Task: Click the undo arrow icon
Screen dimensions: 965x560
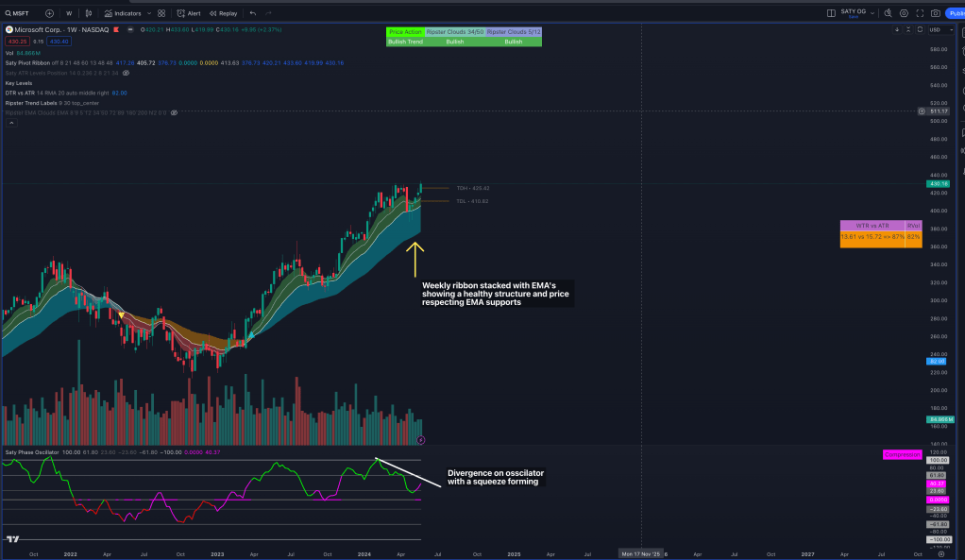Action: click(x=253, y=13)
